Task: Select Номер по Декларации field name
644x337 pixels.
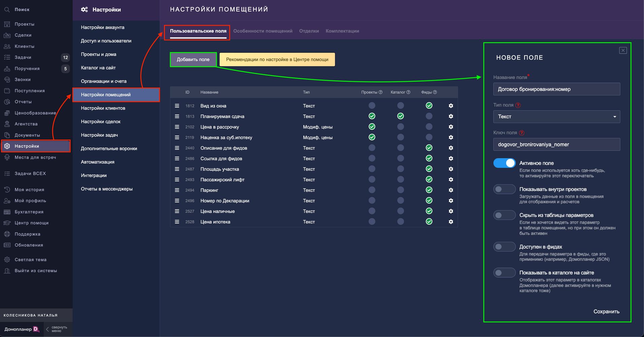Action: pyautogui.click(x=225, y=201)
